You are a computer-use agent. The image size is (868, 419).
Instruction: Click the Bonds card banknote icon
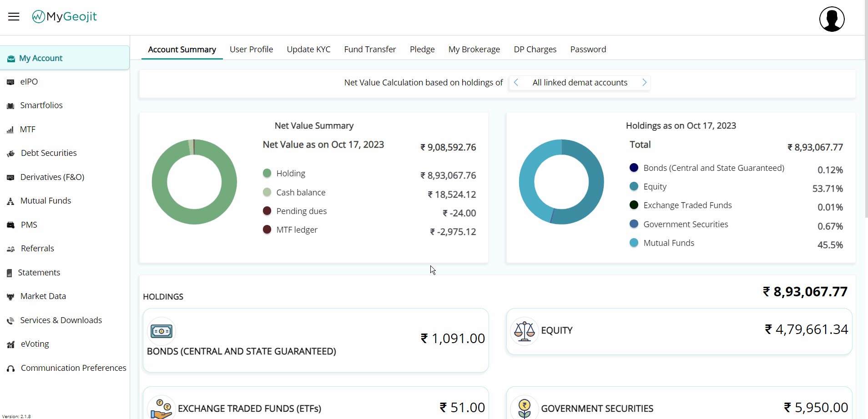coord(161,331)
